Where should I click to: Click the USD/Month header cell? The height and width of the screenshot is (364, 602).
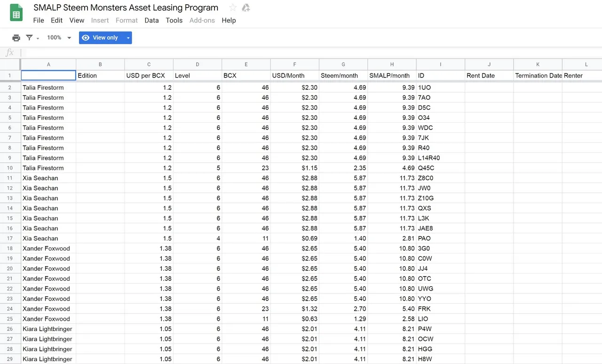pos(294,75)
